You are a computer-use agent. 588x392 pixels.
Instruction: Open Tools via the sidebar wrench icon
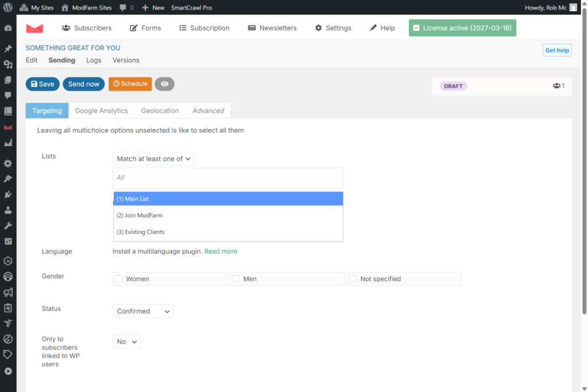click(8, 226)
